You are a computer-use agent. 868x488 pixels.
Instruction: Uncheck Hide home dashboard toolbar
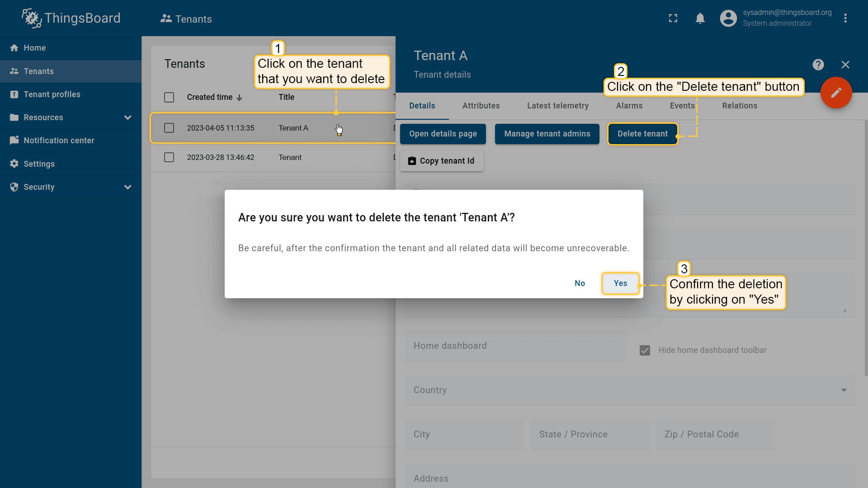pyautogui.click(x=645, y=350)
